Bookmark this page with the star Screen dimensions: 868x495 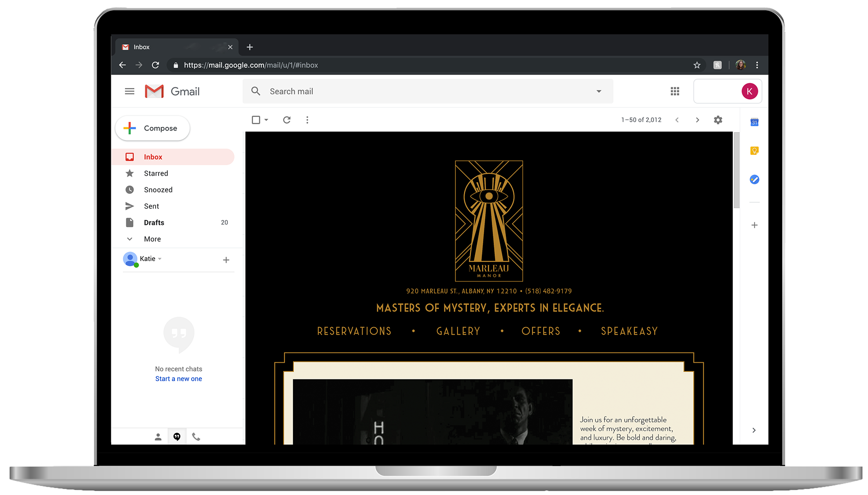tap(697, 65)
